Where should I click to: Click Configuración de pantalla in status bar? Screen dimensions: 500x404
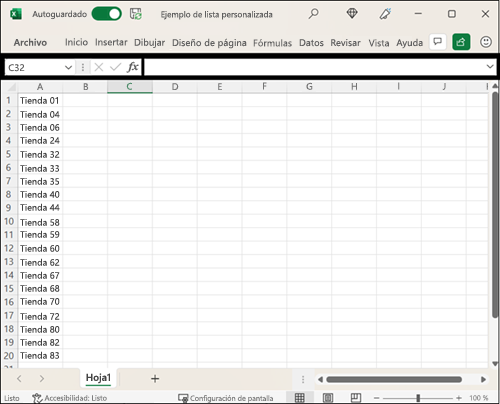[x=226, y=398]
